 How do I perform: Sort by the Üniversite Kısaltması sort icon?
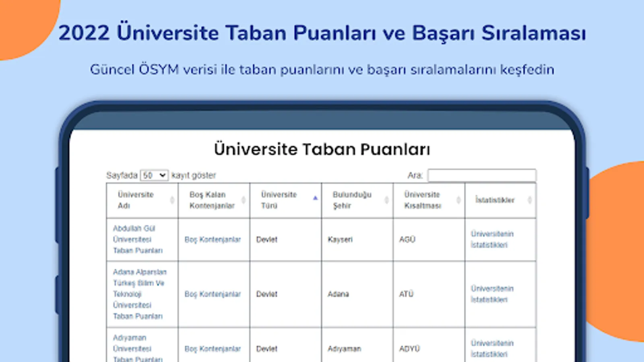tap(458, 200)
